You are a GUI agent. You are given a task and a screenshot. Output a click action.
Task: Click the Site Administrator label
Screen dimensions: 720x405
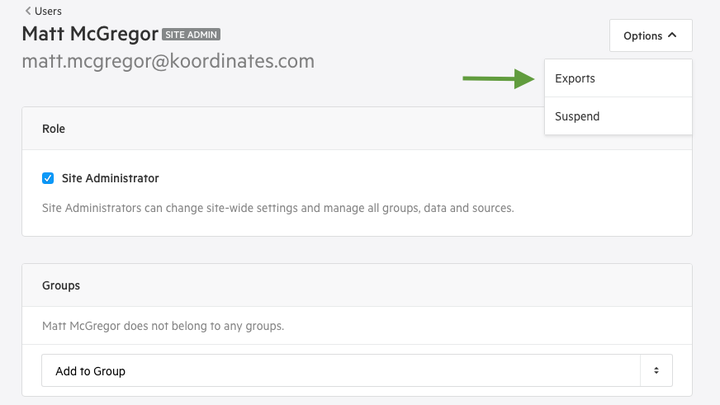[x=110, y=178]
